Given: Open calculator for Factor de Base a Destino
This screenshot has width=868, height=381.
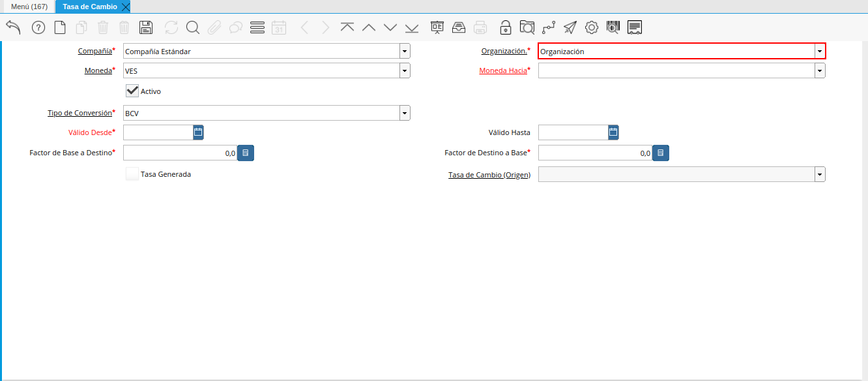Looking at the screenshot, I should [x=246, y=153].
